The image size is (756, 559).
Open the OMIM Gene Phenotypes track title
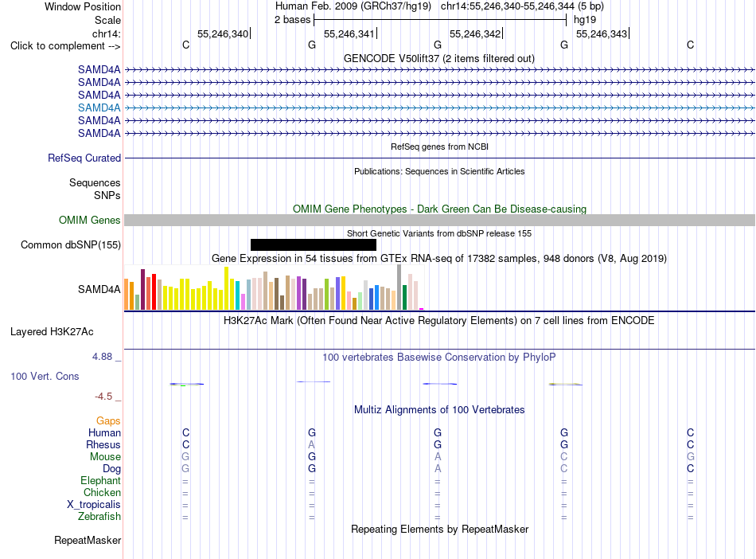(440, 209)
